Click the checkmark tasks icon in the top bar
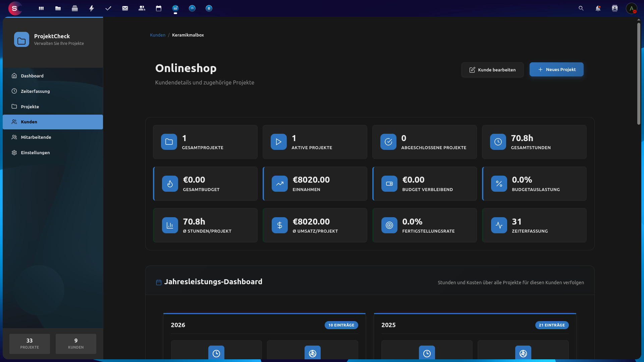The width and height of the screenshot is (644, 362). [x=108, y=8]
